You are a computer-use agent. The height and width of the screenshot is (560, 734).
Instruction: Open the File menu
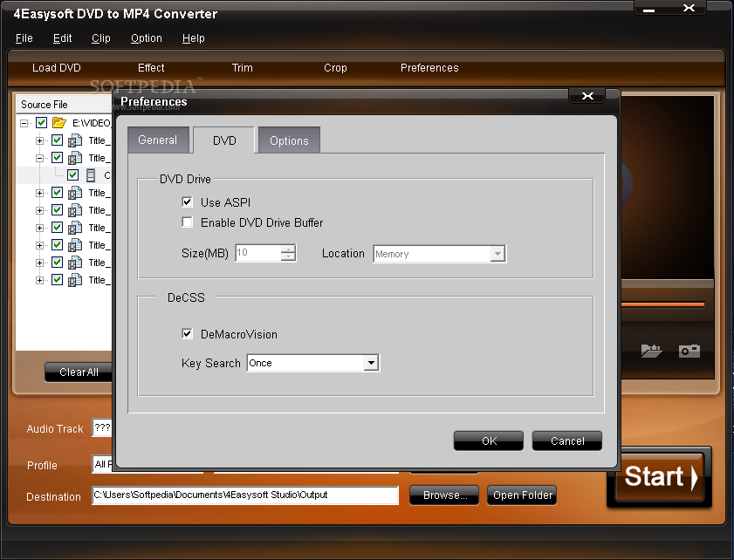point(24,38)
